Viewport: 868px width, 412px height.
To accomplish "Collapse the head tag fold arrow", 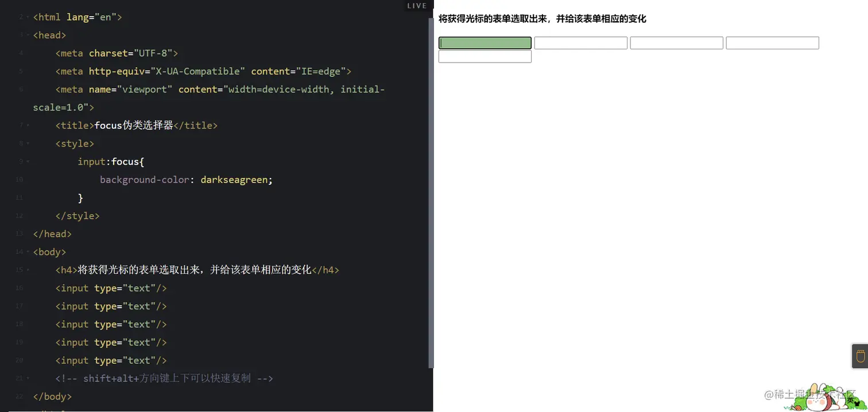I will 28,35.
